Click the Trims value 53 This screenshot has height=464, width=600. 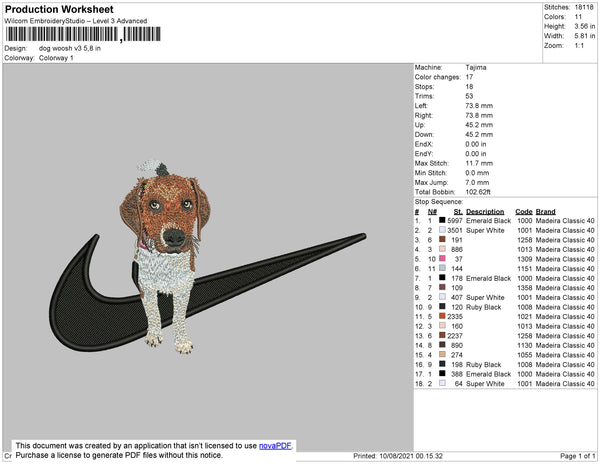470,96
